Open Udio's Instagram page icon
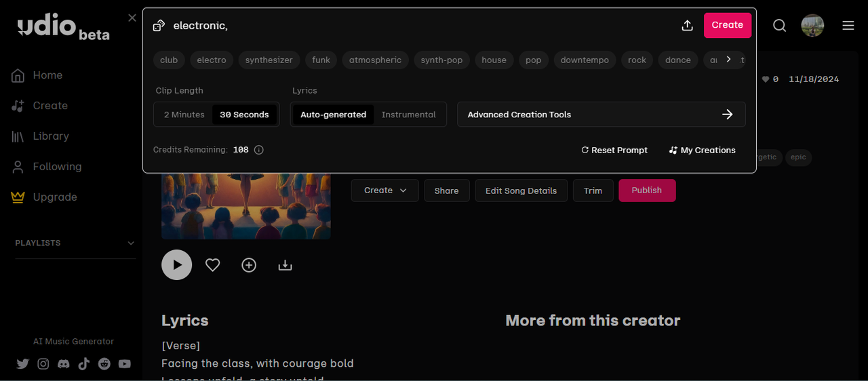Screen dimensions: 868x381 coord(43,364)
